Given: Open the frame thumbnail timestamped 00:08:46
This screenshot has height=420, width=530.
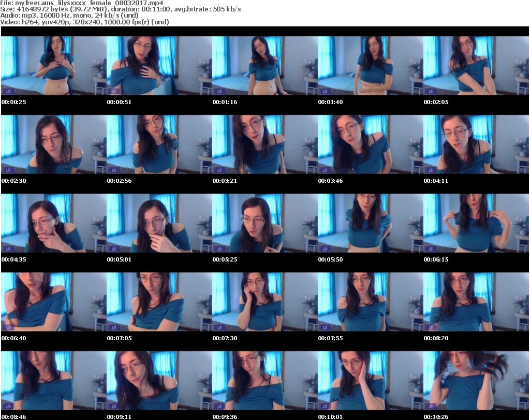Looking at the screenshot, I should [54, 381].
